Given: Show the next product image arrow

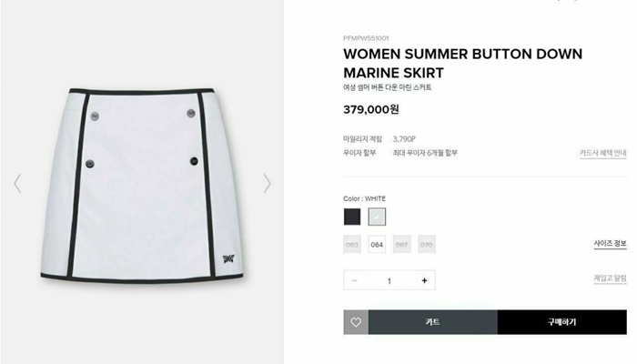Looking at the screenshot, I should click(267, 184).
